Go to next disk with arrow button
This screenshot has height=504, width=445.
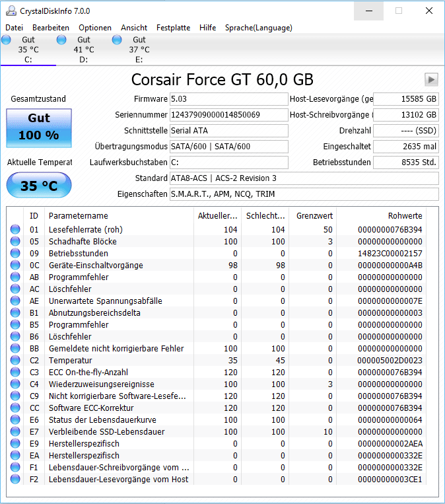pos(431,79)
